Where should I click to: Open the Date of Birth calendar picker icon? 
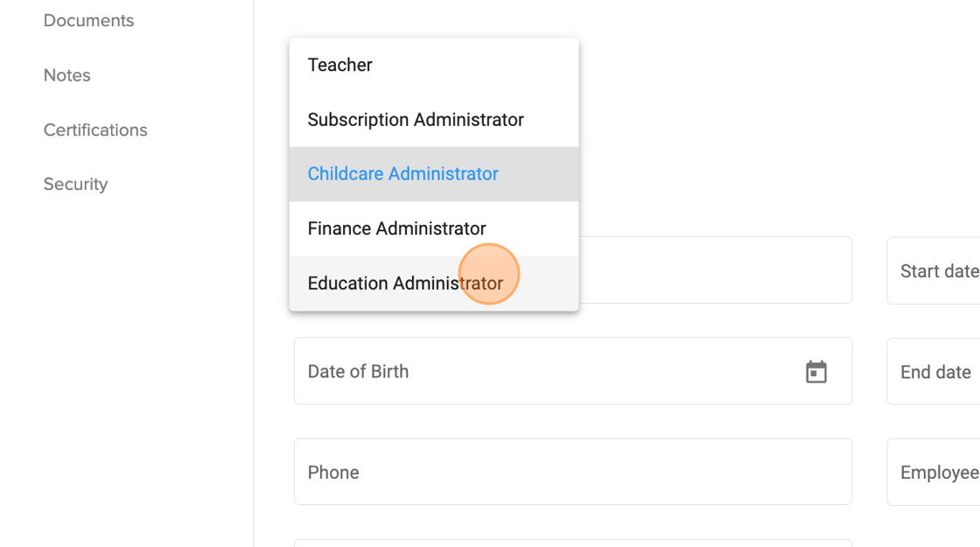pos(815,372)
